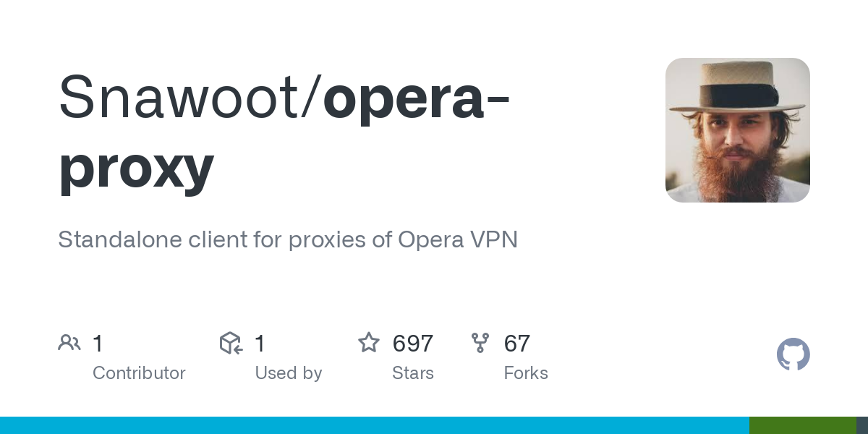
Task: Click the blue language bar segment
Action: click(375, 425)
